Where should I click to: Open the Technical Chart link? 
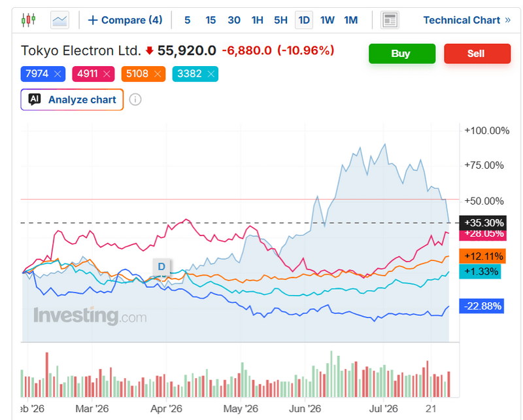pos(467,20)
